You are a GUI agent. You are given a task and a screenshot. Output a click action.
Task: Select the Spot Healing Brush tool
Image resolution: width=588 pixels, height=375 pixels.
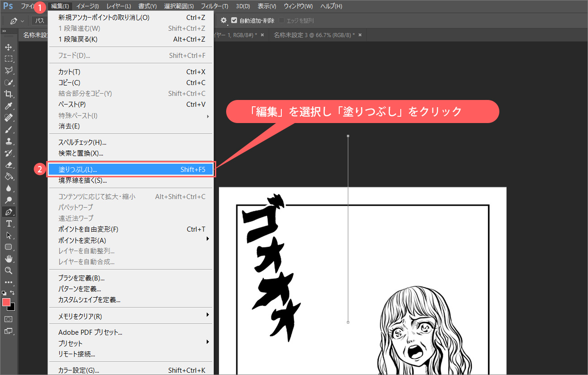click(x=8, y=118)
